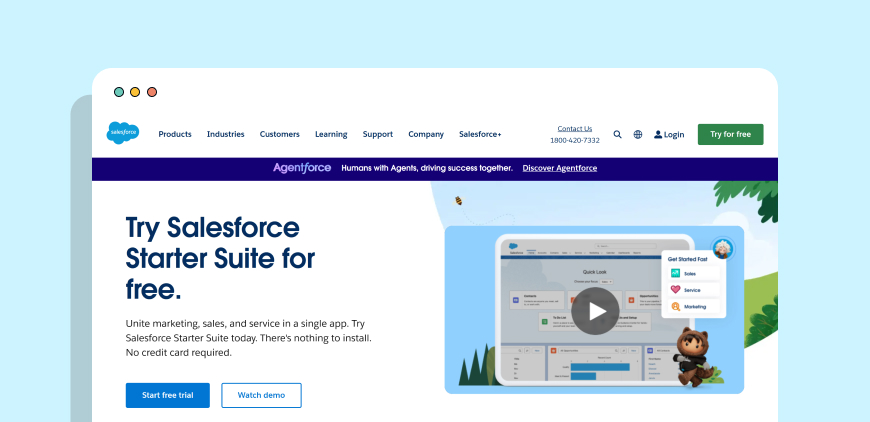Open the Industries menu
Image resolution: width=870 pixels, height=422 pixels.
(225, 134)
